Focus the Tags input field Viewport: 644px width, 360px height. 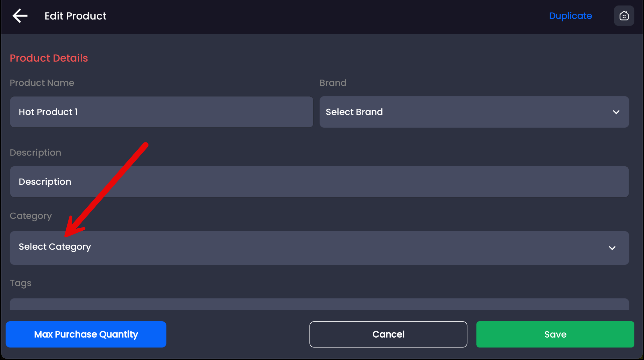[319, 304]
